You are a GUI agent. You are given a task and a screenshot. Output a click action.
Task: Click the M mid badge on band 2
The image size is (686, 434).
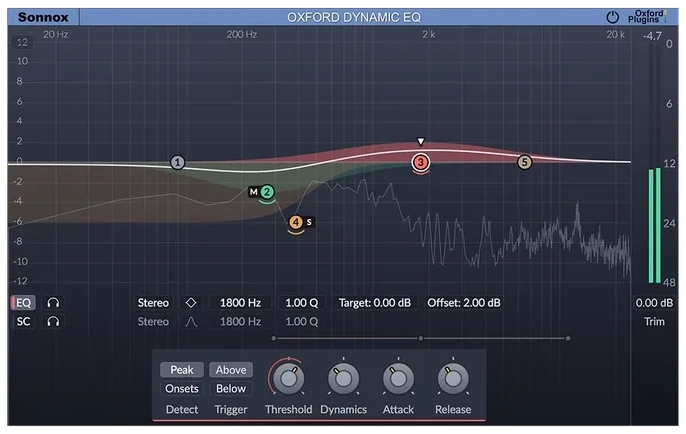click(x=253, y=192)
